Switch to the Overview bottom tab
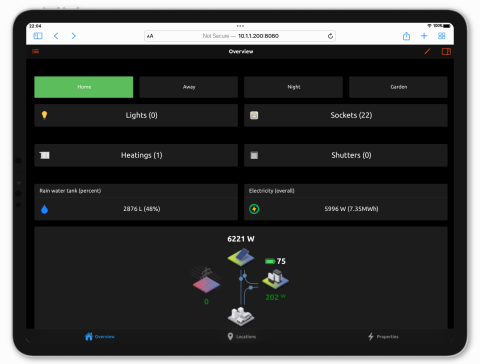Viewport: 480px width, 364px height. [x=99, y=337]
